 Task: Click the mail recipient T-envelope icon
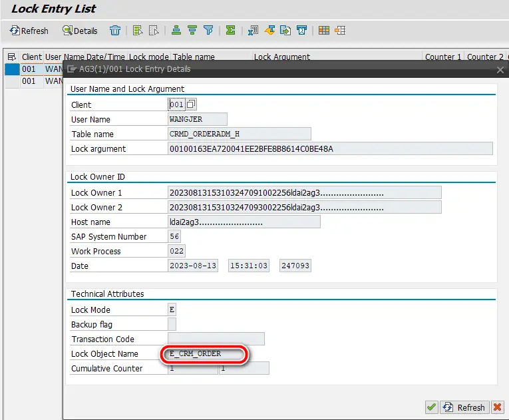(301, 30)
